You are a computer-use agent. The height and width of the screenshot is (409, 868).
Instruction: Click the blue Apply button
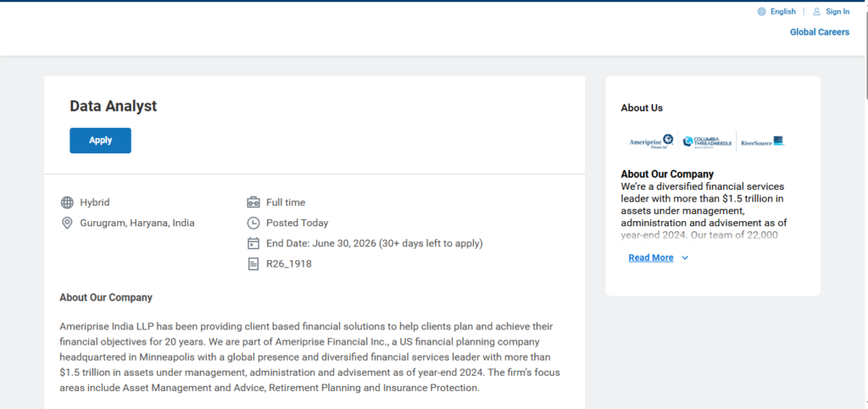point(100,141)
